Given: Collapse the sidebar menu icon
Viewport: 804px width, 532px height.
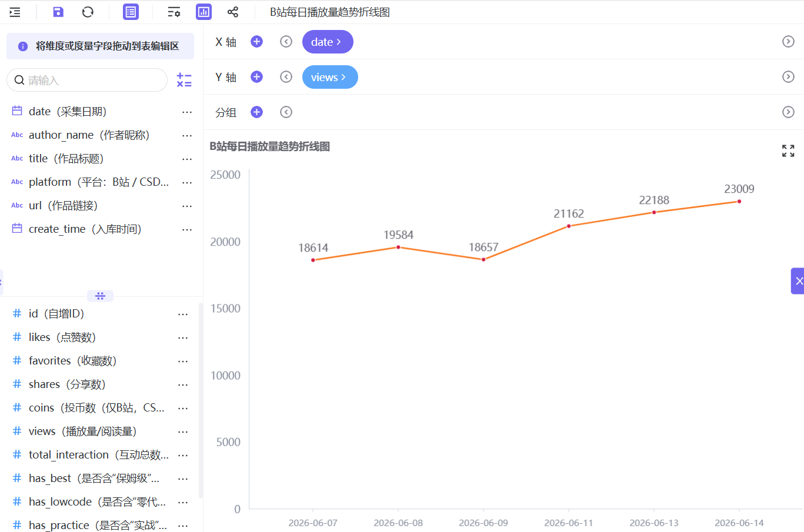Looking at the screenshot, I should [15, 12].
